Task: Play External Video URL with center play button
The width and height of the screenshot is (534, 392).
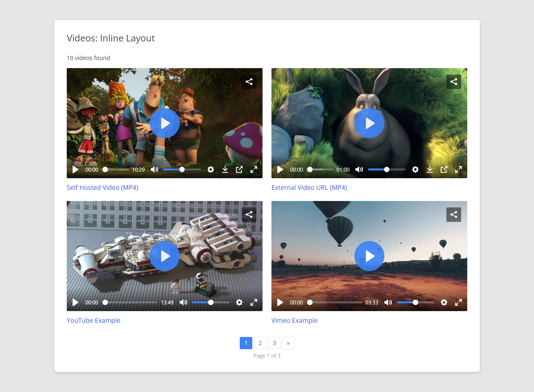Action: pos(369,123)
